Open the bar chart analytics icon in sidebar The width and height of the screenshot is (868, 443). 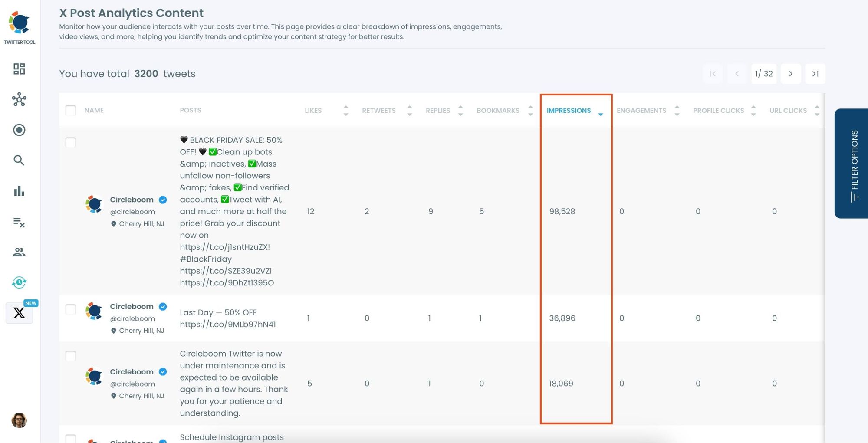coord(19,191)
